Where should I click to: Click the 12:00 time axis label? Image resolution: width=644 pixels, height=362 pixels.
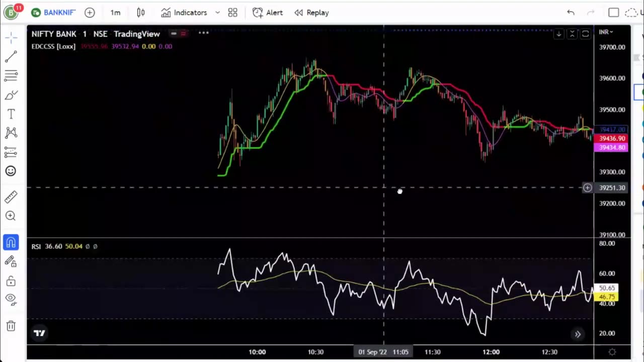click(491, 352)
